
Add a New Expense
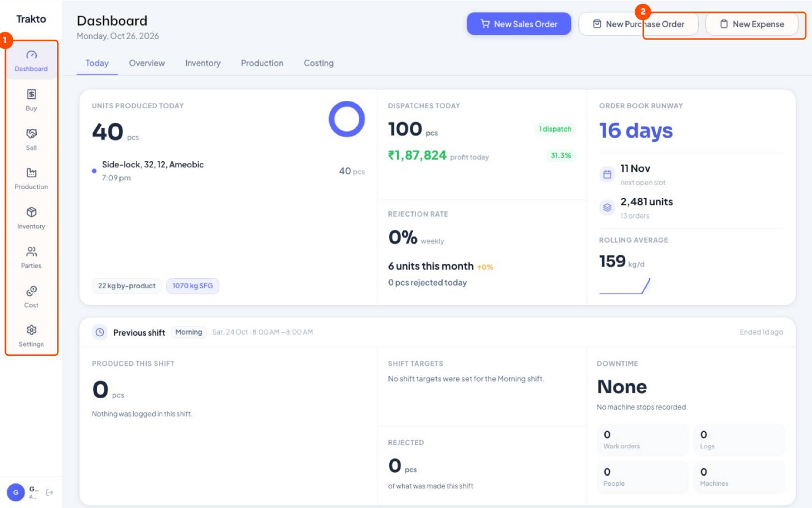[752, 24]
